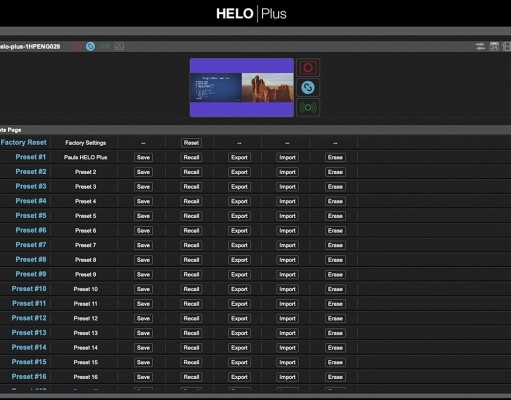
Task: Click Erase in the Preset #8 row
Action: [x=335, y=260]
